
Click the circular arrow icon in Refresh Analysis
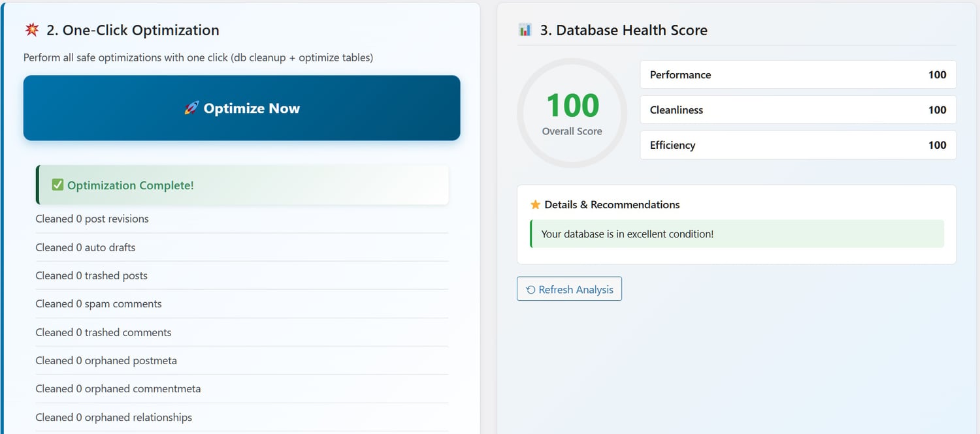531,290
